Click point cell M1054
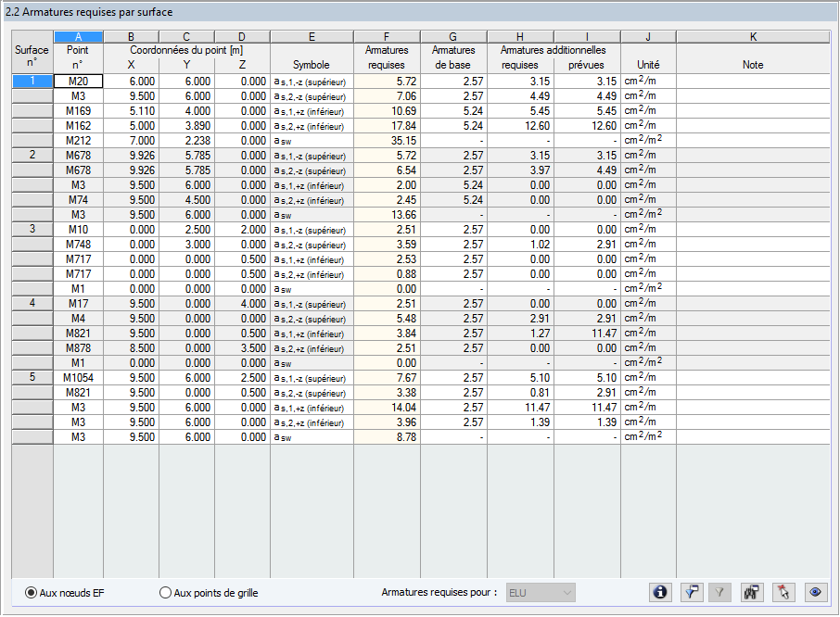The height and width of the screenshot is (617, 840). click(x=78, y=378)
